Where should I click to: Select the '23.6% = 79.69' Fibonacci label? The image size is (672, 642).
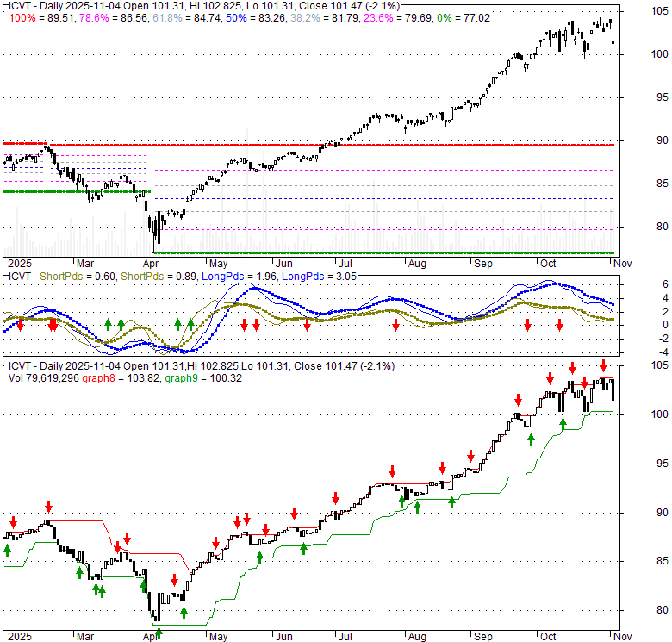[x=398, y=18]
